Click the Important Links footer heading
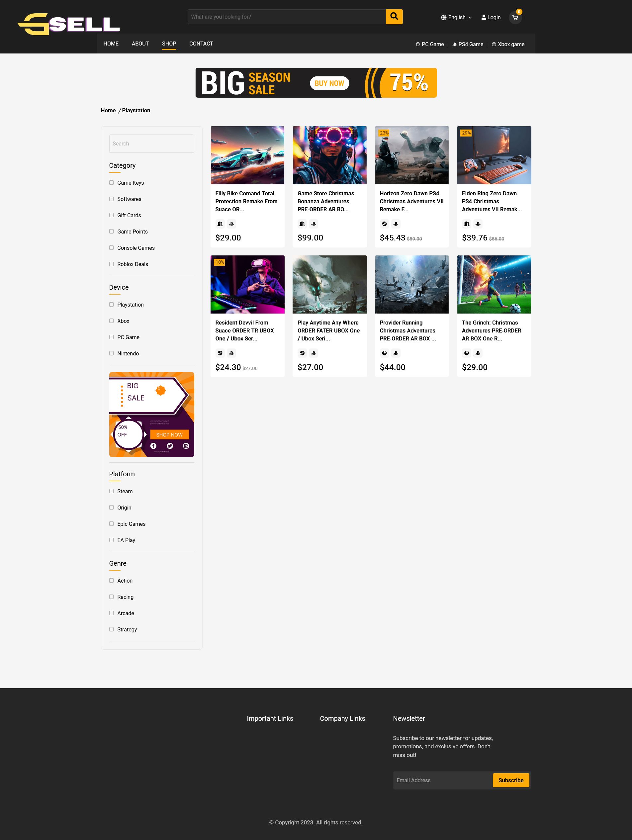The image size is (632, 840). (x=270, y=718)
